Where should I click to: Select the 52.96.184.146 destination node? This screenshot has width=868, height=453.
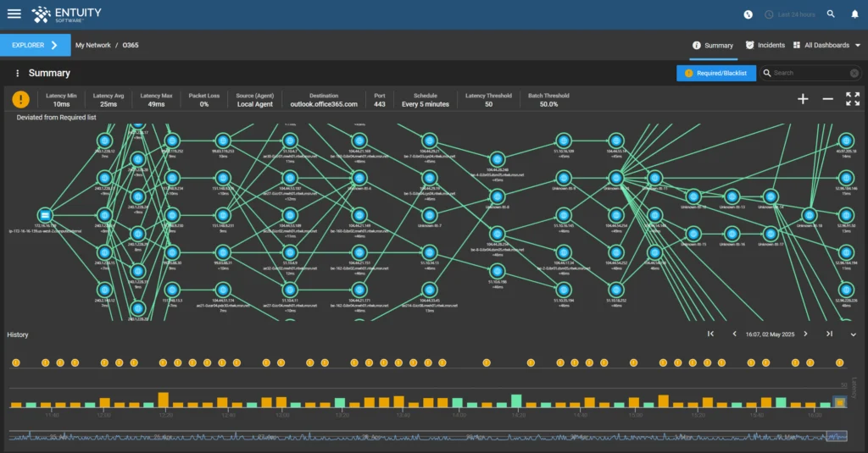(x=846, y=178)
